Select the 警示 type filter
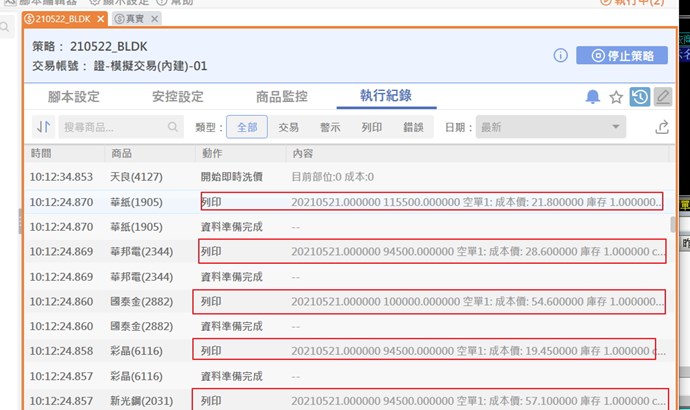This screenshot has height=410, width=690. pyautogui.click(x=330, y=127)
